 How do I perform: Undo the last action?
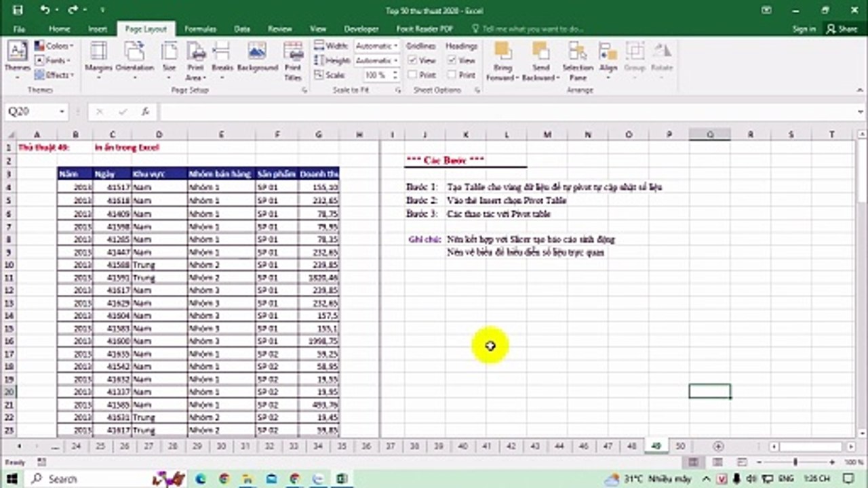(45, 9)
